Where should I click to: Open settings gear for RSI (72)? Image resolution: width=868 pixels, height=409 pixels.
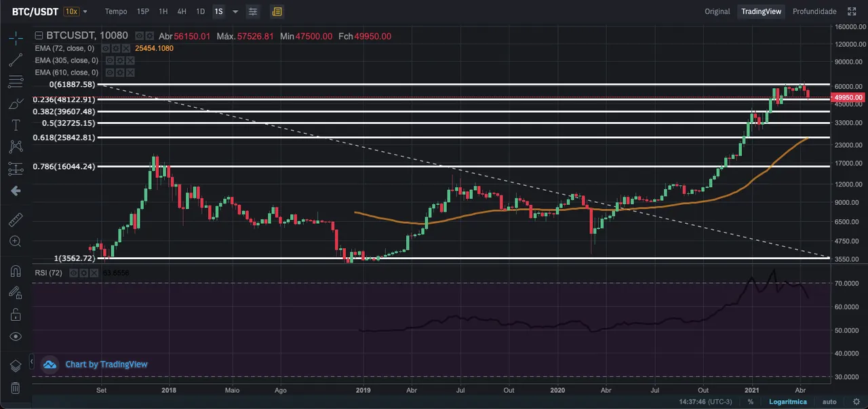coord(83,273)
